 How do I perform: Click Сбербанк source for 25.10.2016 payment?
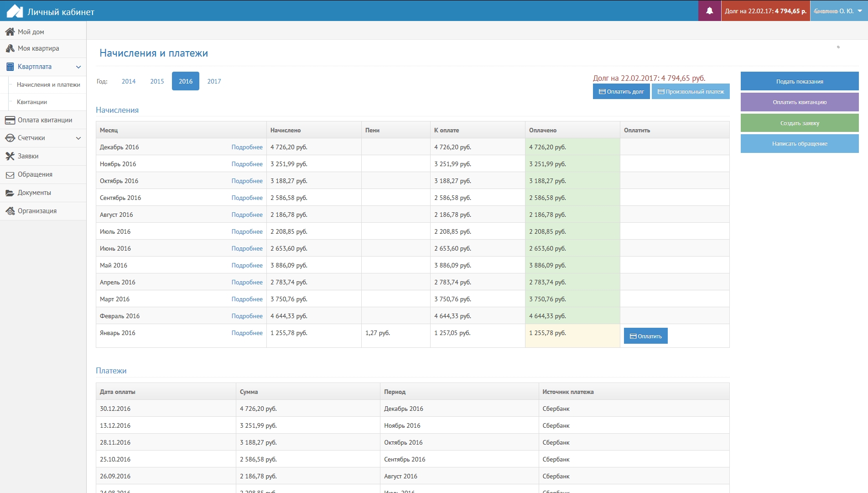pos(556,460)
